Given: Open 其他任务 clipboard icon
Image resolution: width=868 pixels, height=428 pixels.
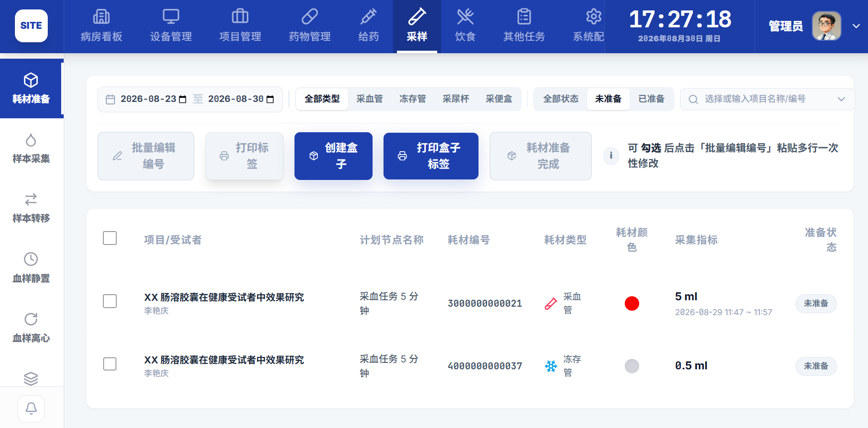Looking at the screenshot, I should pyautogui.click(x=524, y=17).
